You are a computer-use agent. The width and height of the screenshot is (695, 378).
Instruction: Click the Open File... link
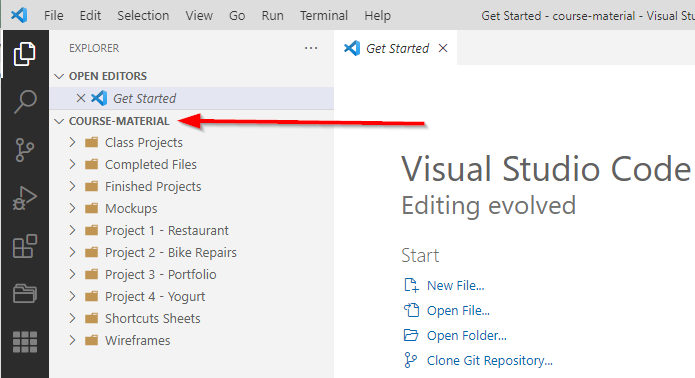[458, 311]
